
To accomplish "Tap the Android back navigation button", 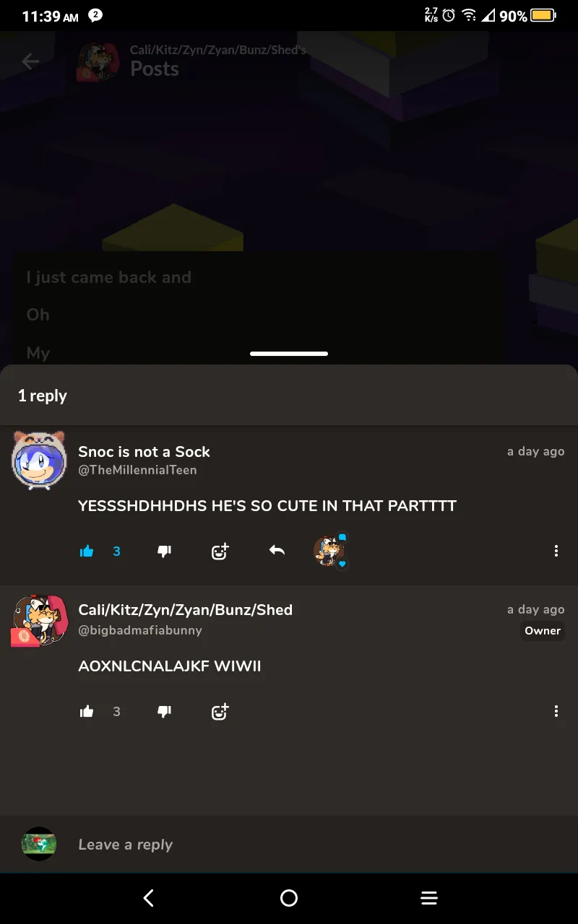I will coord(148,898).
